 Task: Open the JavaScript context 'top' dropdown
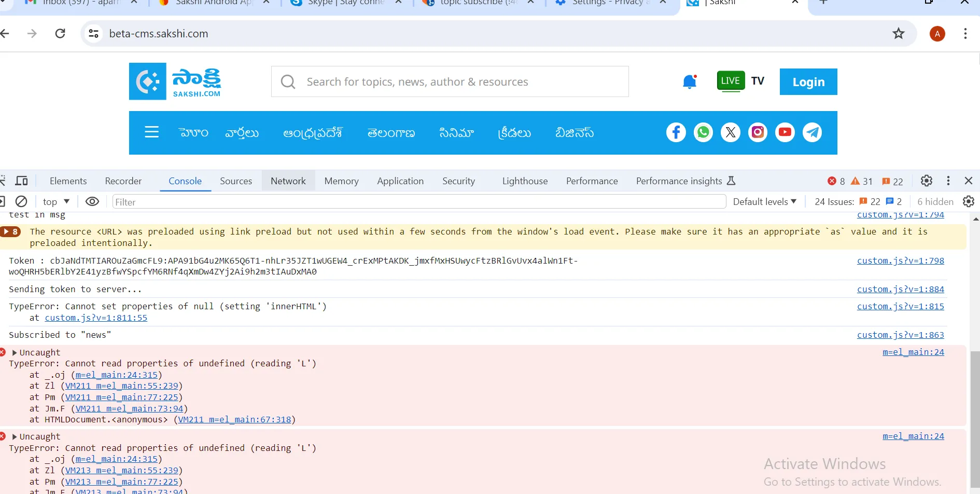56,201
